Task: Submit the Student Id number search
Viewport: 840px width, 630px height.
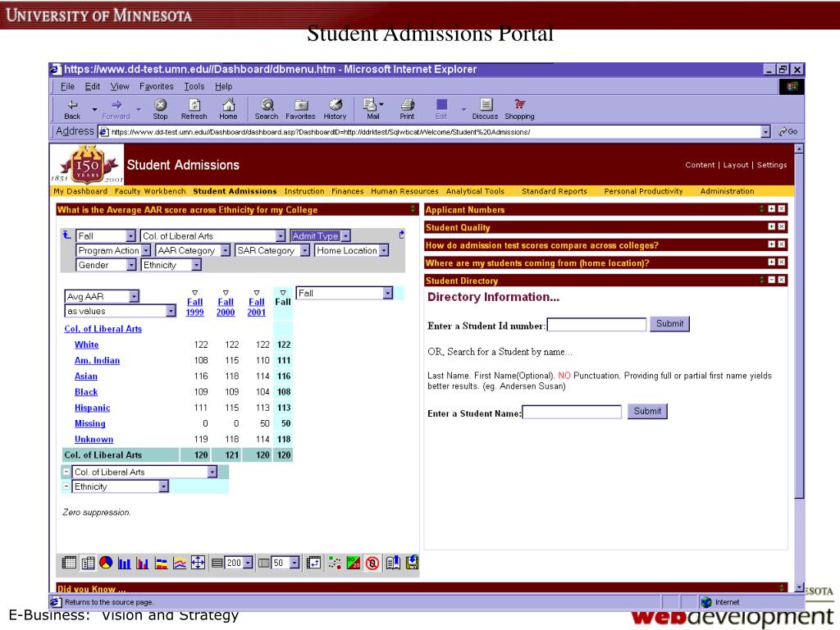Action: pos(669,323)
